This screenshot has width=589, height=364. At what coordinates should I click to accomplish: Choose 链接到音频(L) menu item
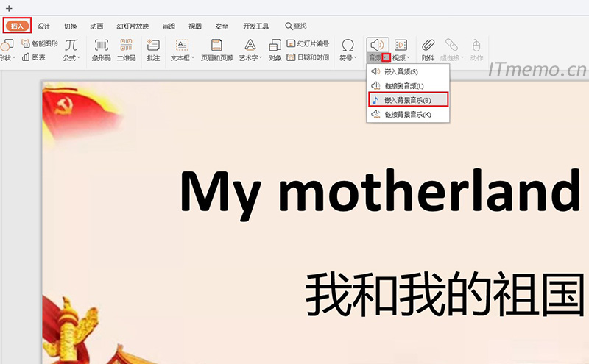coord(408,86)
